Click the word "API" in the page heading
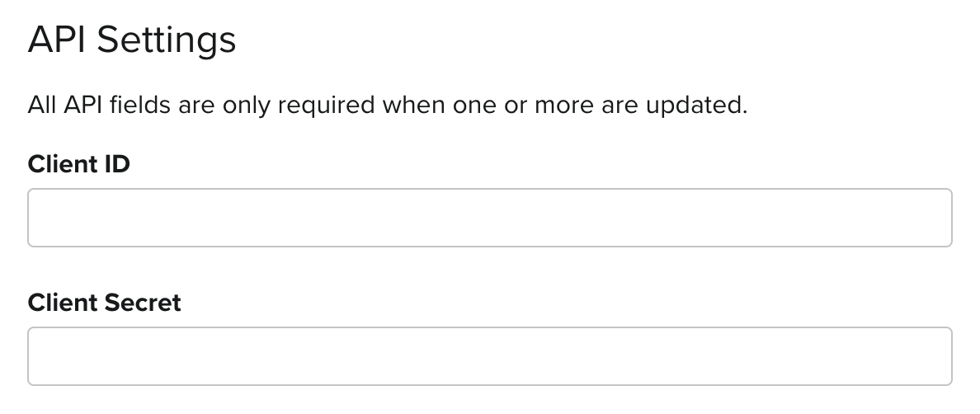 (x=56, y=40)
